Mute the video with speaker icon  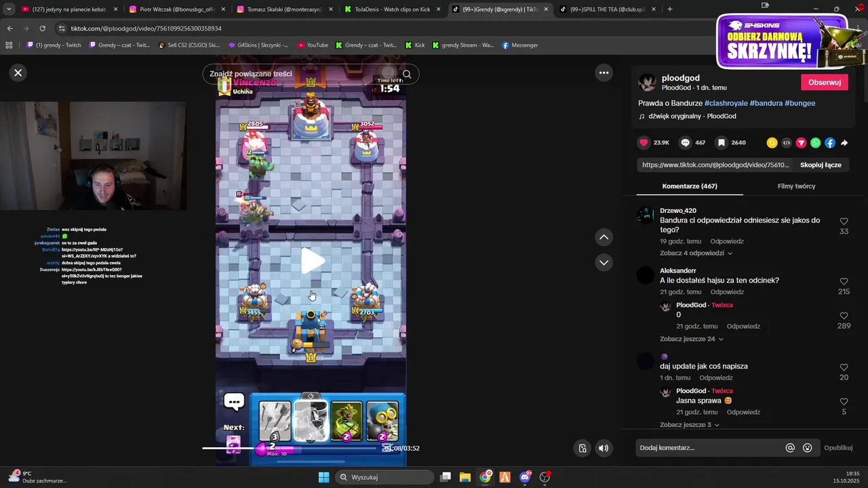[x=604, y=447]
